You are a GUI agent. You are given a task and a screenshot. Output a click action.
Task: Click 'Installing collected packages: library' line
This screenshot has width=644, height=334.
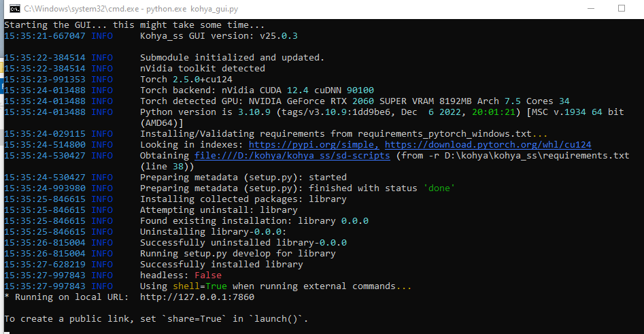click(243, 199)
